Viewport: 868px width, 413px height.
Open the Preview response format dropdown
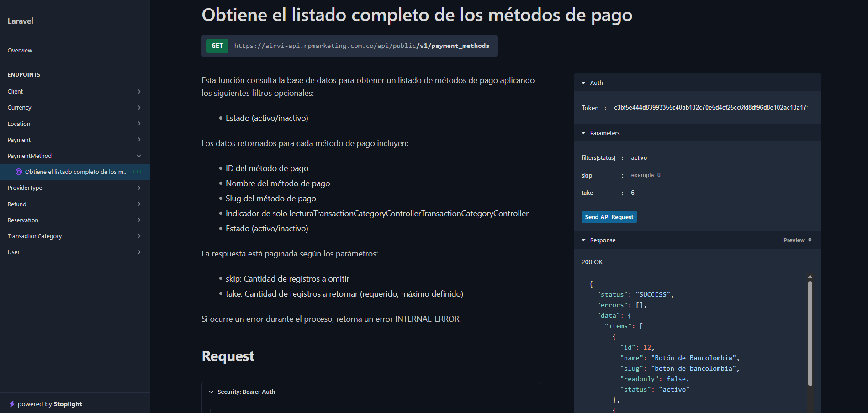(x=797, y=240)
